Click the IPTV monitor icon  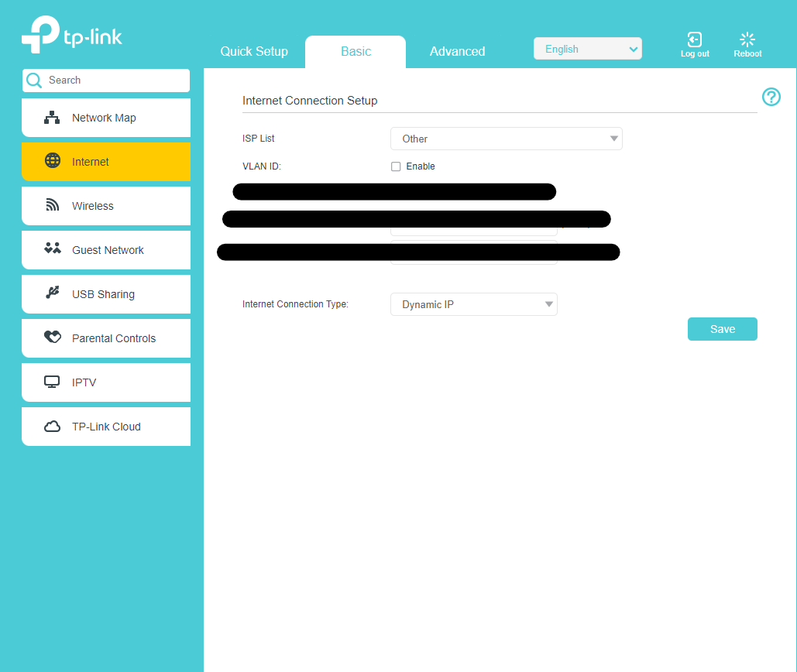(x=52, y=382)
